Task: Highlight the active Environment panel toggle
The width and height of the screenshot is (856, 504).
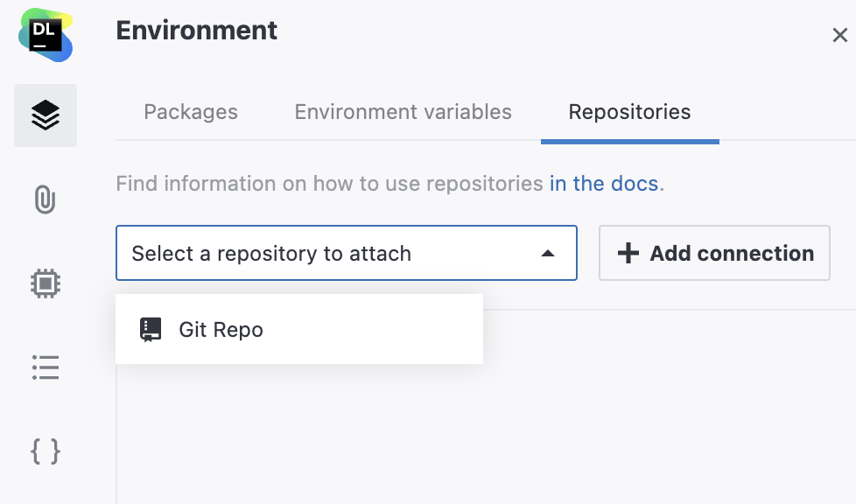Action: coord(46,115)
